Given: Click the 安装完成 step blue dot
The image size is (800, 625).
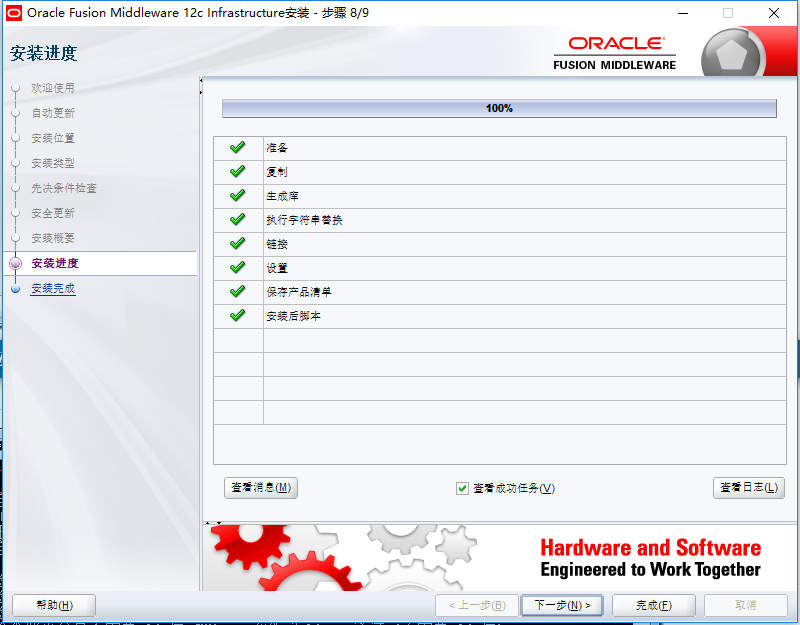Looking at the screenshot, I should [16, 289].
